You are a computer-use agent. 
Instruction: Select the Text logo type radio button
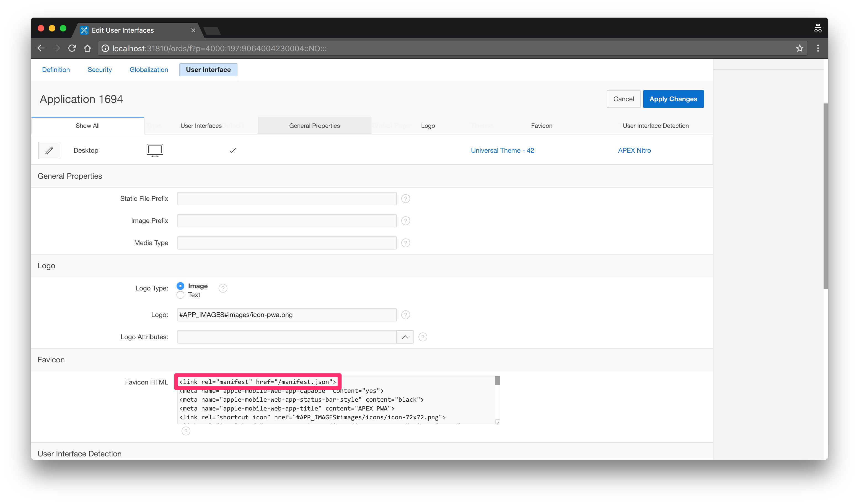[x=180, y=295]
